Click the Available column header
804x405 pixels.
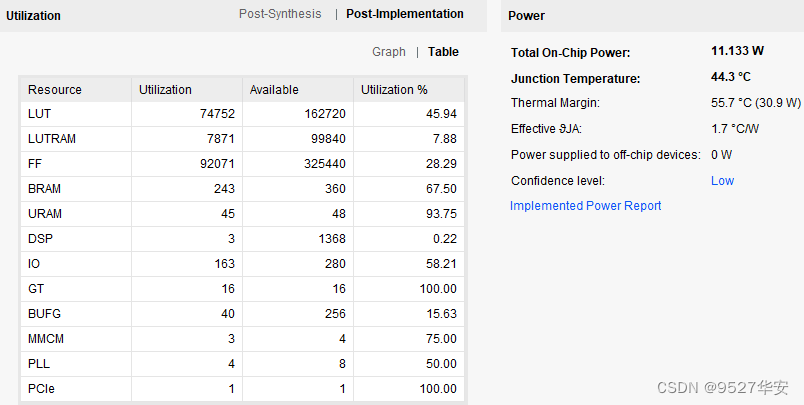[274, 90]
